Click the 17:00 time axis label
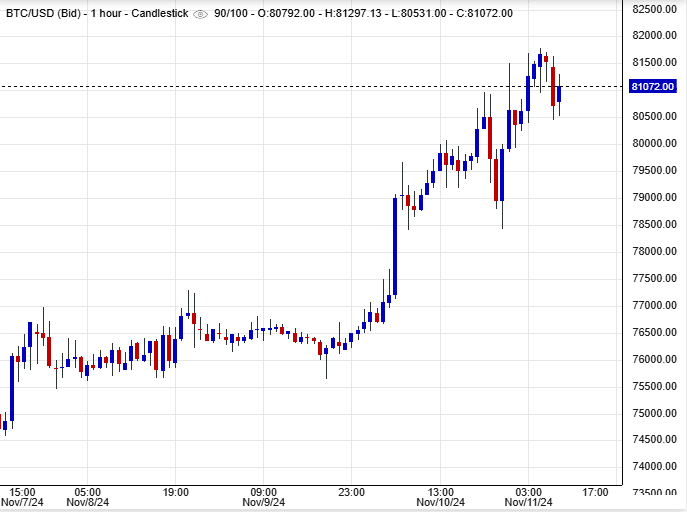The image size is (687, 512). 596,492
